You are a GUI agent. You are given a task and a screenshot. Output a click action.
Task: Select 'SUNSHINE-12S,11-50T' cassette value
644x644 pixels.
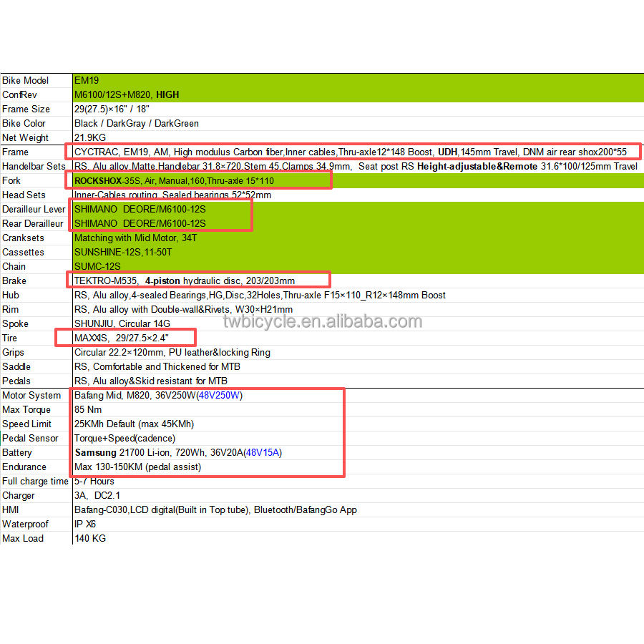click(123, 252)
